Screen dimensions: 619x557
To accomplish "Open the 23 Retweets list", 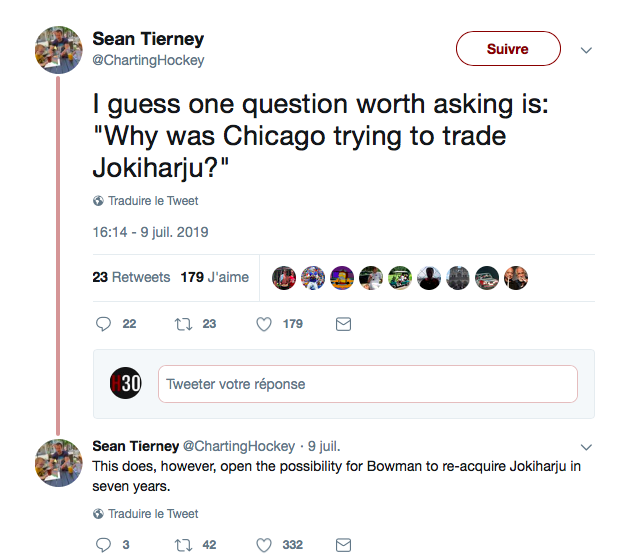I will [x=131, y=277].
